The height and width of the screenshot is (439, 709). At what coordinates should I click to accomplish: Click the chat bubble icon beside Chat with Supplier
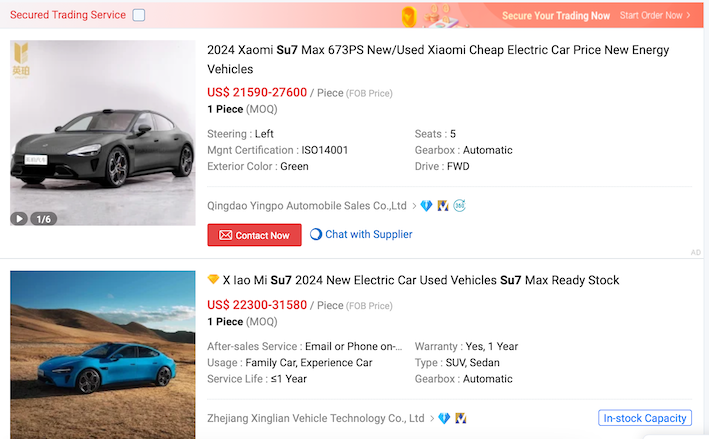coord(316,234)
